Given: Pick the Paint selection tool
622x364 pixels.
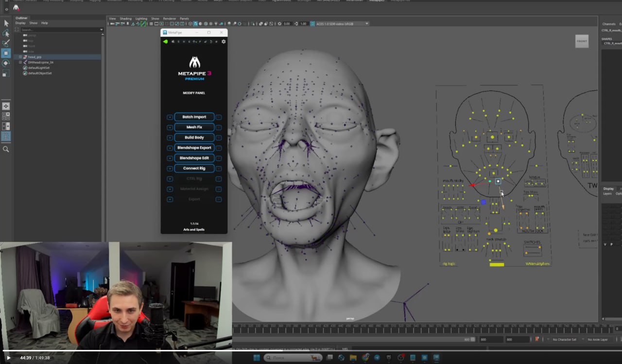Looking at the screenshot, I should tap(6, 43).
